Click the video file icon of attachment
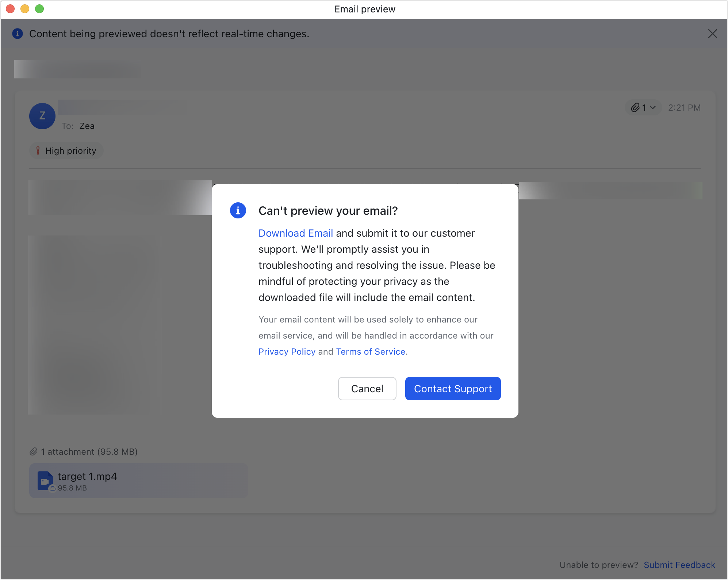The image size is (728, 580). 45,481
